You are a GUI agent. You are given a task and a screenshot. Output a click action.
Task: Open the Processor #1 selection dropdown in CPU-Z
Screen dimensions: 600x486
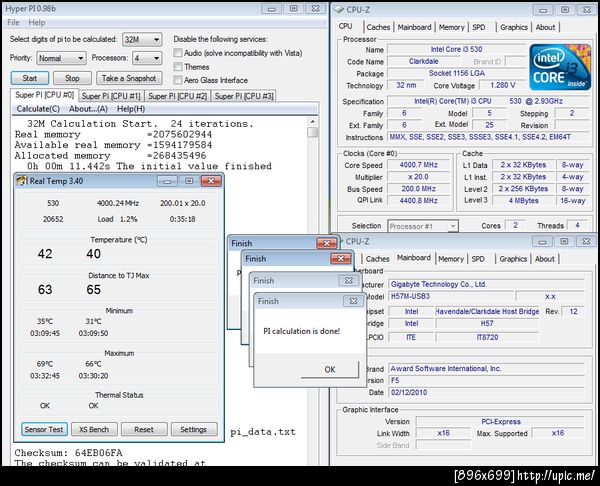423,226
